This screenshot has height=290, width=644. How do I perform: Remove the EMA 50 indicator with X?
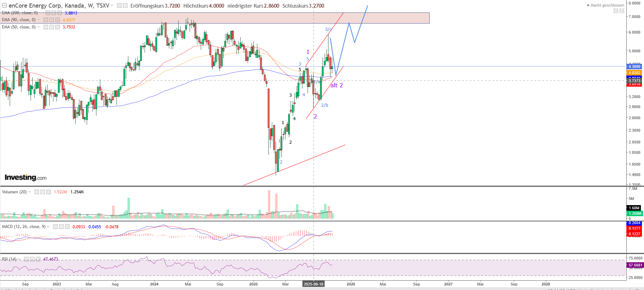click(58, 27)
